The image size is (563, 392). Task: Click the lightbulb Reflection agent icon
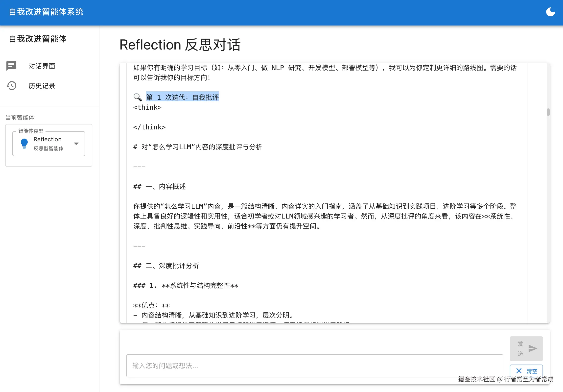pyautogui.click(x=24, y=143)
